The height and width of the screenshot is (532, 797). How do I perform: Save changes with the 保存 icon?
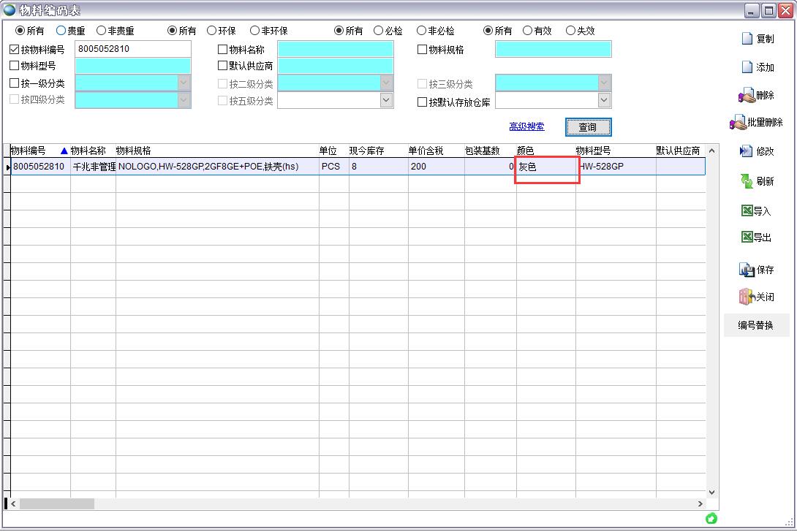tap(747, 270)
